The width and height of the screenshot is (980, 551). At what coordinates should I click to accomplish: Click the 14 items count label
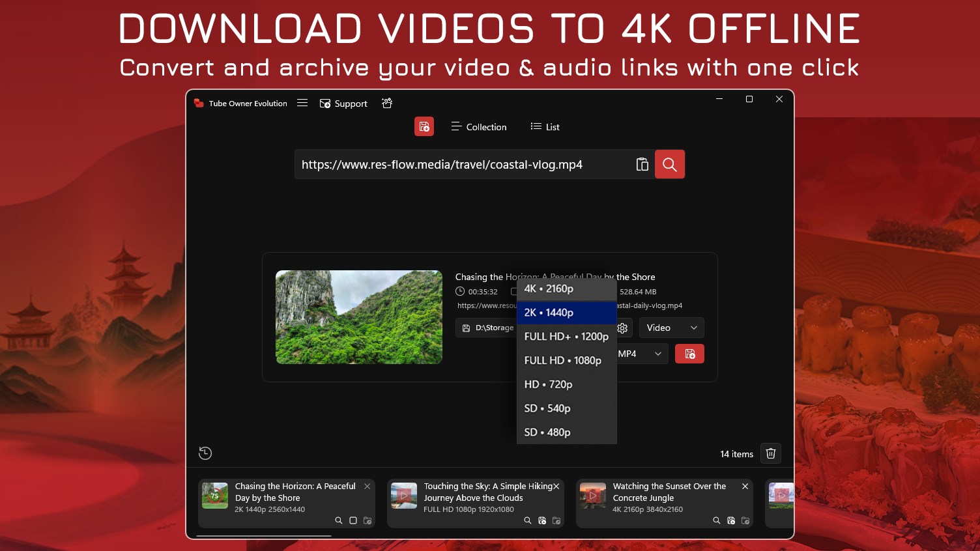click(x=737, y=454)
